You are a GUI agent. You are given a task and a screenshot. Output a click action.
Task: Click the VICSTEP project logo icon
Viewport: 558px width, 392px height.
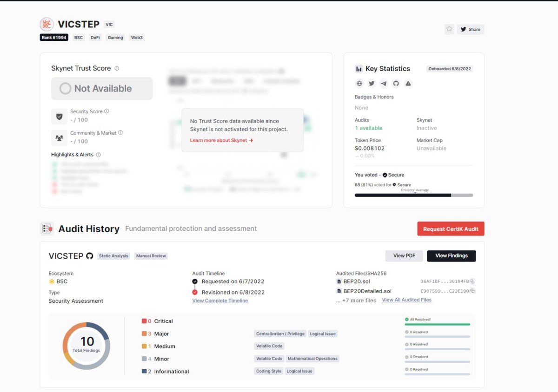46,25
